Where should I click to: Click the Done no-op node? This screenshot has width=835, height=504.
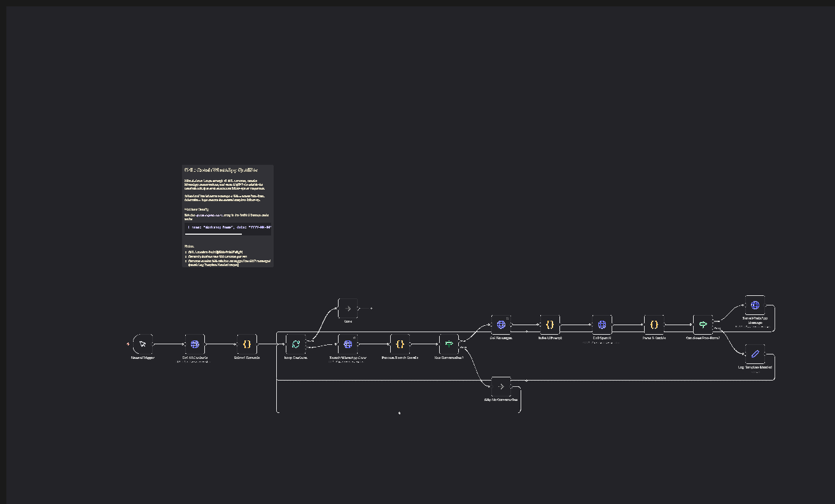[x=347, y=309]
